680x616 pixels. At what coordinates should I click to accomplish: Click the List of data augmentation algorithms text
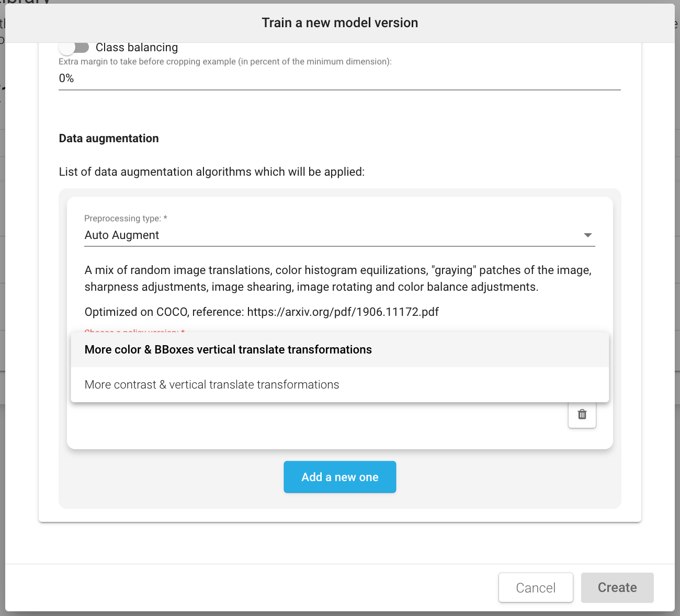click(x=211, y=172)
